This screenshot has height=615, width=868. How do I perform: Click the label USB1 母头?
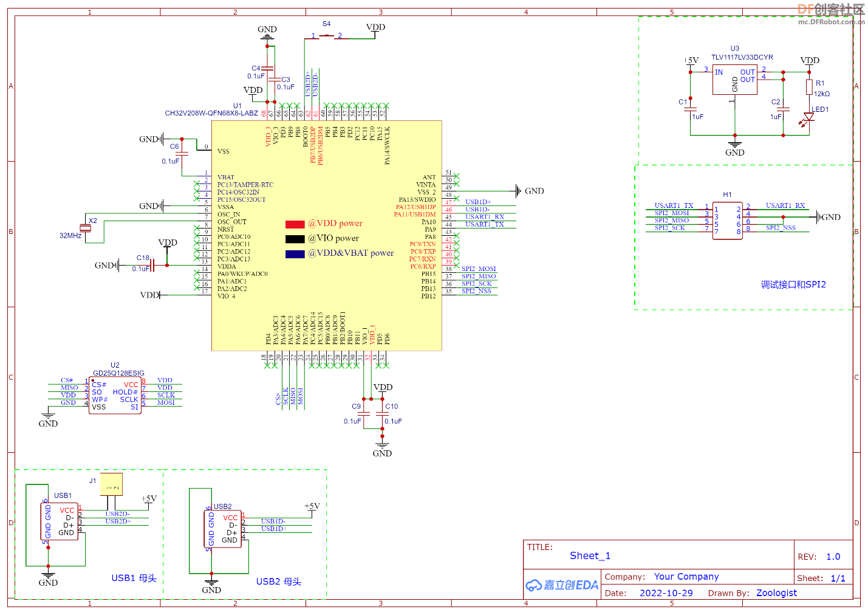pyautogui.click(x=134, y=578)
